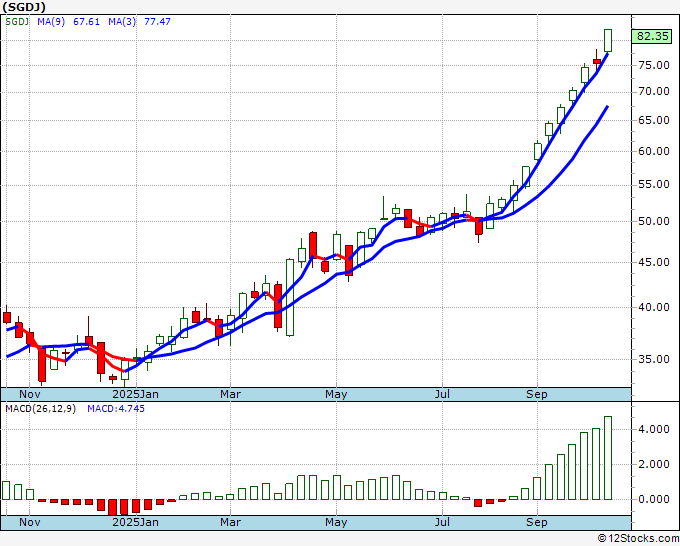Click the 2.000 MACD axis label

coord(654,464)
